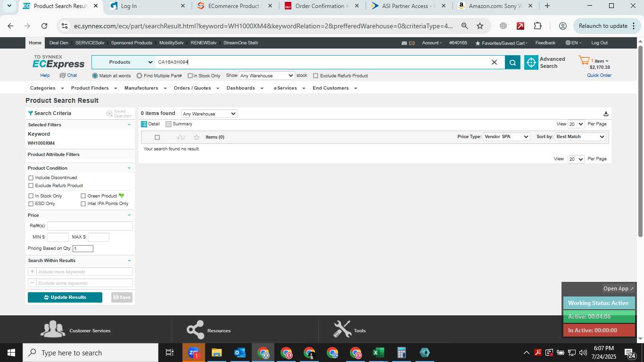
Task: Click the Log Out link
Action: [599, 43]
